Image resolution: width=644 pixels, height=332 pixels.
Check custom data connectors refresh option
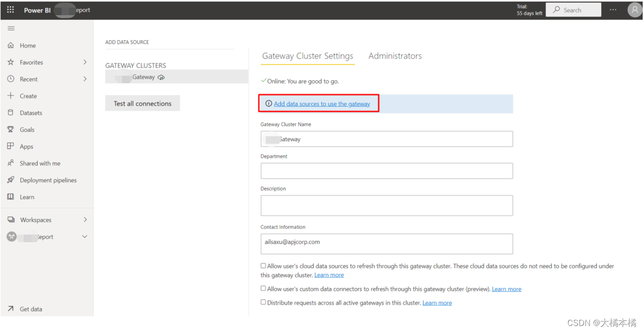263,289
